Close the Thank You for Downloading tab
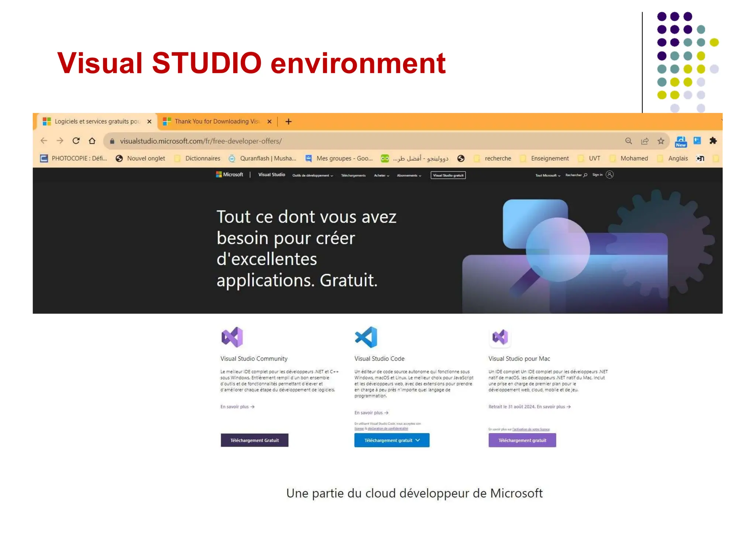 [269, 122]
